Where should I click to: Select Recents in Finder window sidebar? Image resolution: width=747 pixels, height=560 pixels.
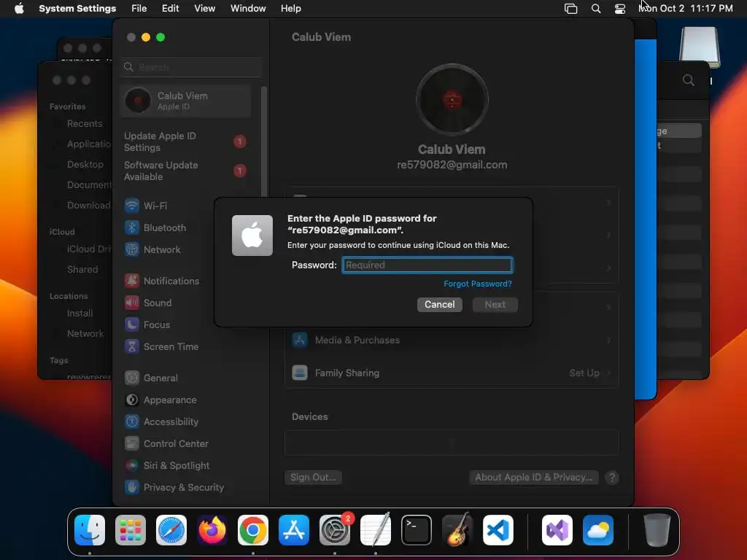(85, 124)
